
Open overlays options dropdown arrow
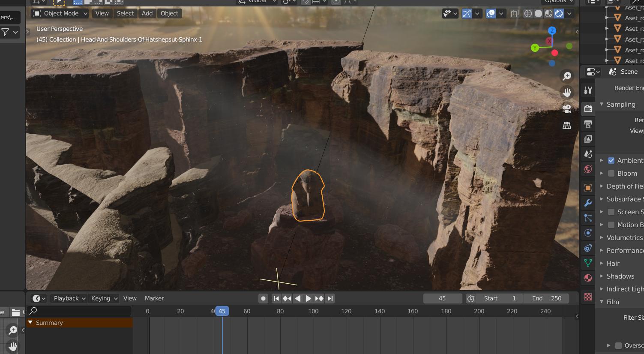(x=501, y=13)
